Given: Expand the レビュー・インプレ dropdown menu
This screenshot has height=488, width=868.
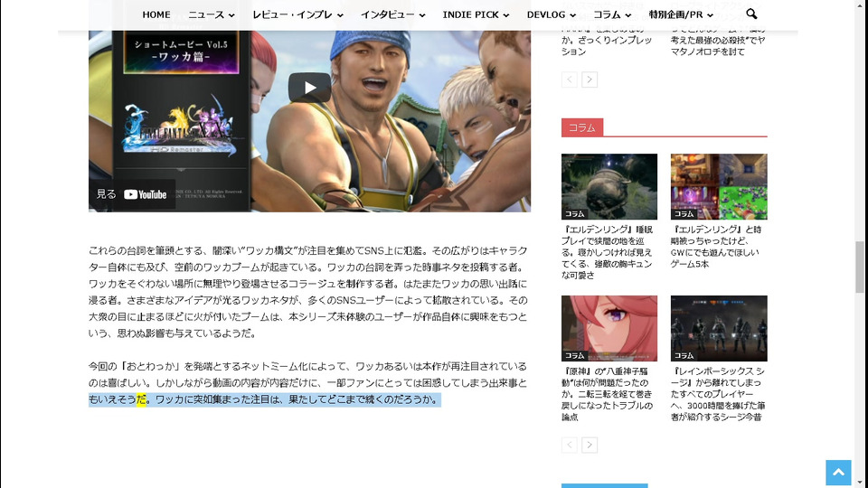Looking at the screenshot, I should [x=297, y=15].
